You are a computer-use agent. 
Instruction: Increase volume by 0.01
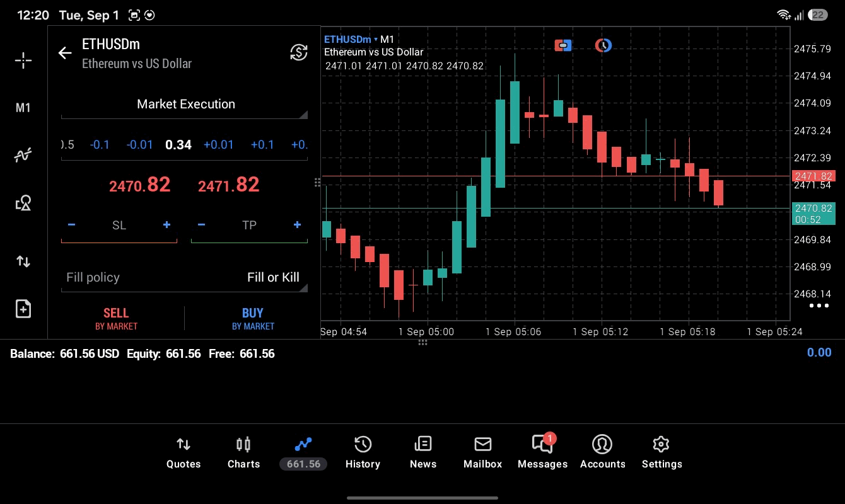(218, 145)
